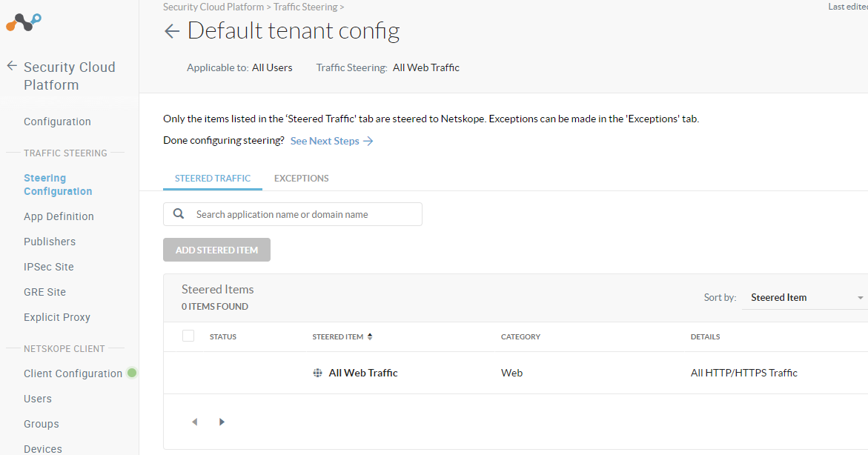Open Groups in the sidebar
868x455 pixels.
coord(41,424)
